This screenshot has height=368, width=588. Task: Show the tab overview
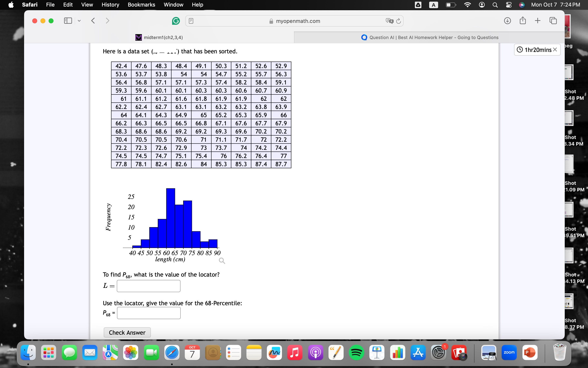[x=553, y=21]
